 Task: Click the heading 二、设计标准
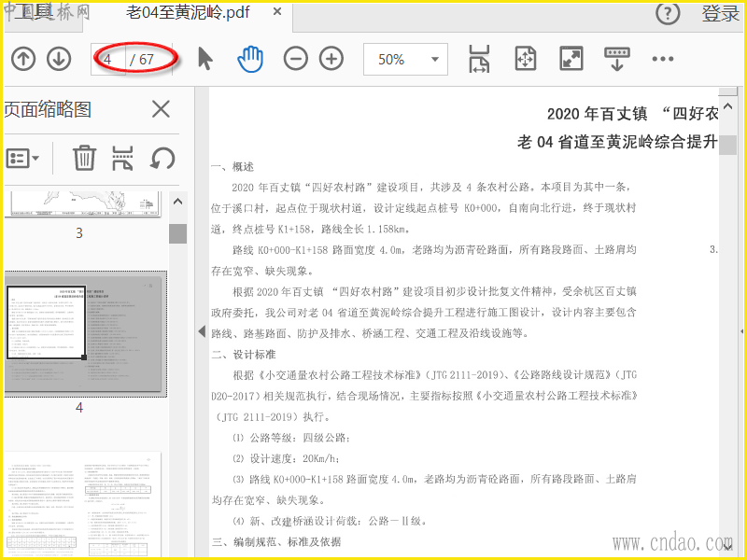pyautogui.click(x=244, y=355)
